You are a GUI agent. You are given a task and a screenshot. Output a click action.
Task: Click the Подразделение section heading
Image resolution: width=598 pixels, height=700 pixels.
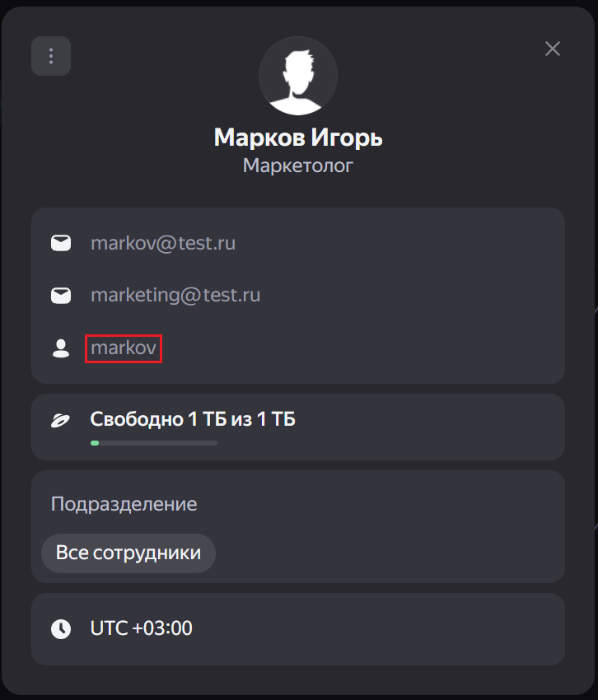(124, 504)
